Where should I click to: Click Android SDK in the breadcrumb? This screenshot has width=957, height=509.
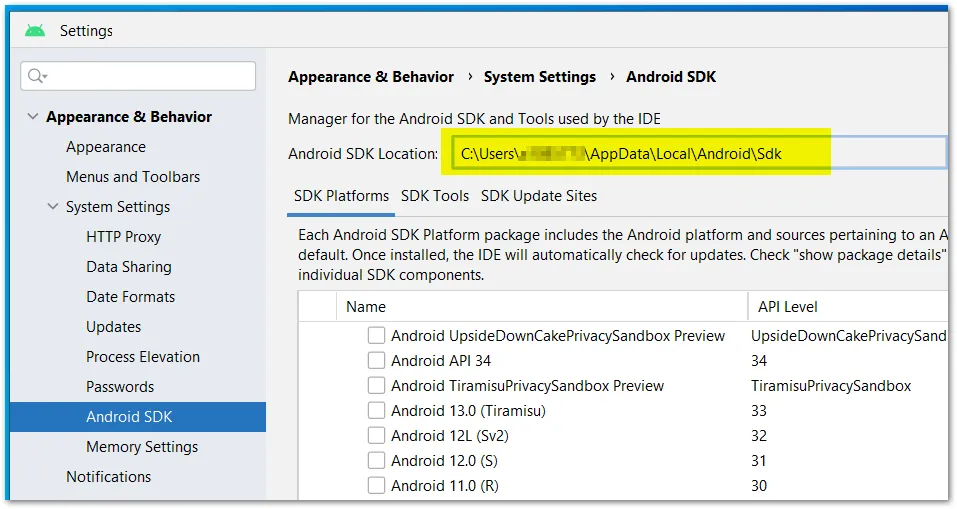[671, 77]
